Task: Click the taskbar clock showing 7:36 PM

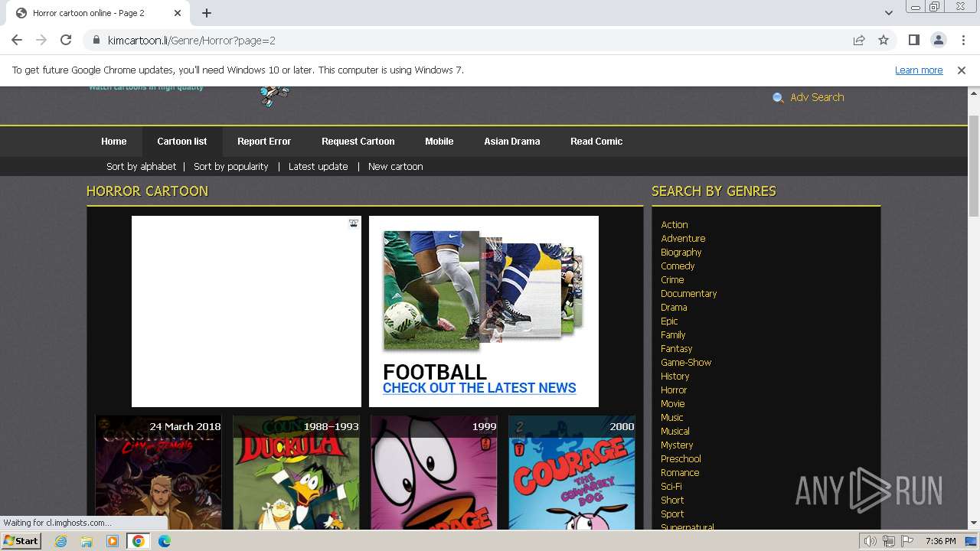Action: [x=940, y=541]
